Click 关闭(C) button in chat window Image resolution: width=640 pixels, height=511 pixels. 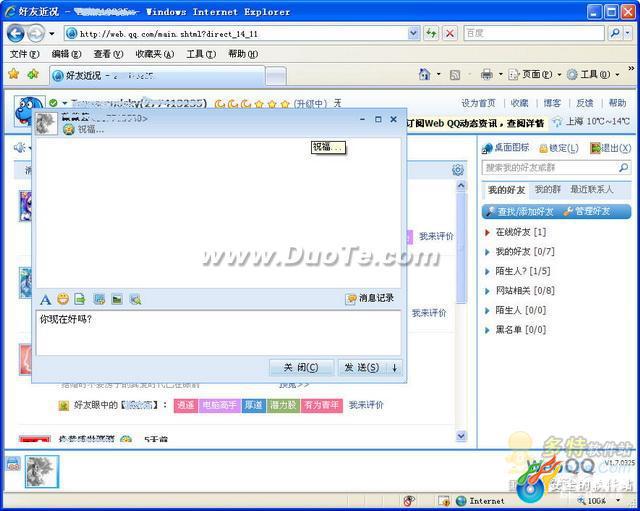coord(301,368)
